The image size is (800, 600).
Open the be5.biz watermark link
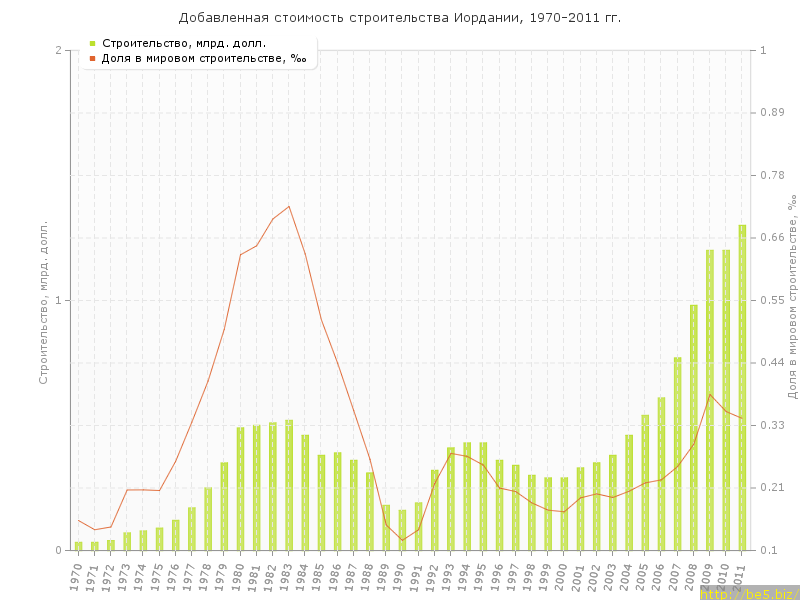748,593
